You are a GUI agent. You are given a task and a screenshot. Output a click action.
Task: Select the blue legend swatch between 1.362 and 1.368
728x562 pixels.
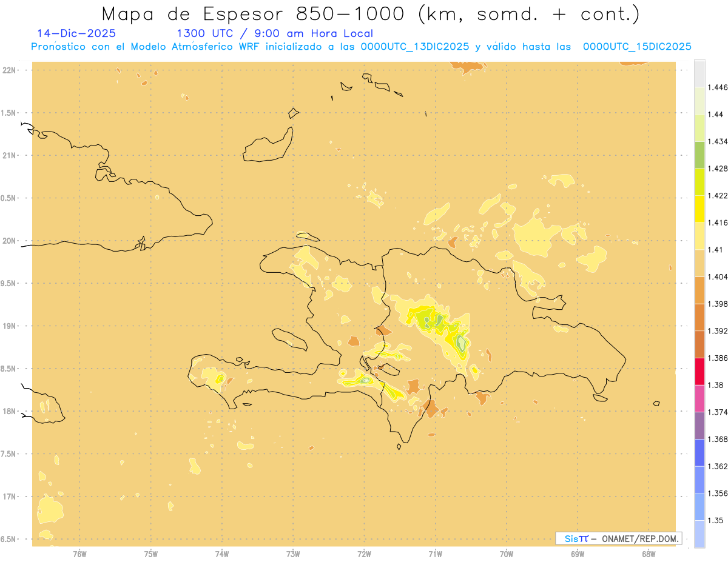click(x=699, y=452)
